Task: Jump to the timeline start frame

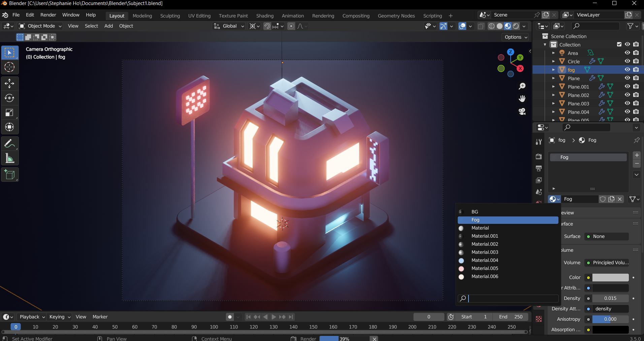Action: coord(248,317)
